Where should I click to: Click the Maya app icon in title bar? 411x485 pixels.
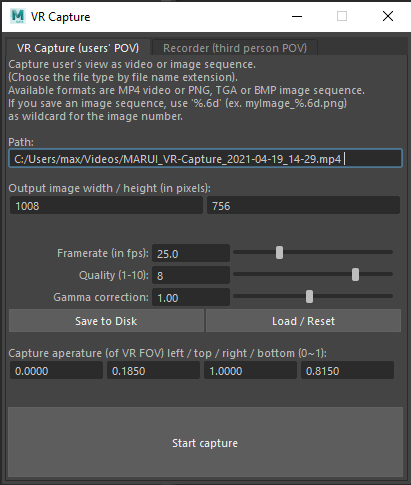pyautogui.click(x=18, y=16)
